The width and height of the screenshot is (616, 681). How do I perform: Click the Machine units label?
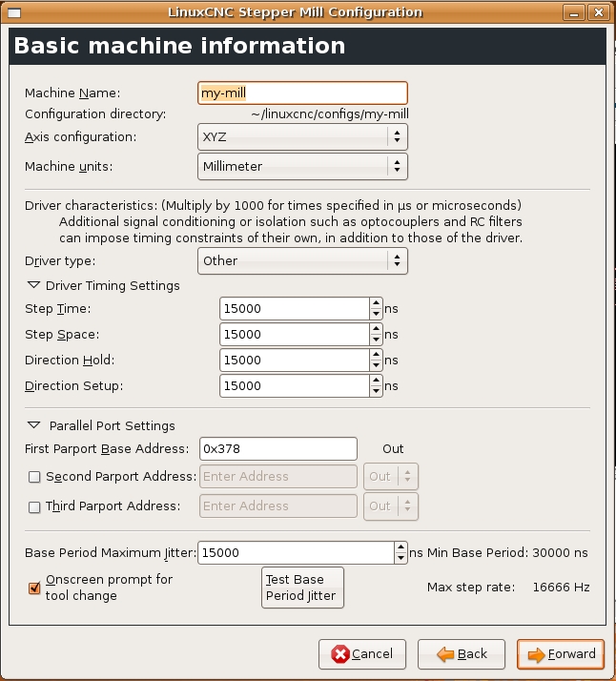[69, 167]
